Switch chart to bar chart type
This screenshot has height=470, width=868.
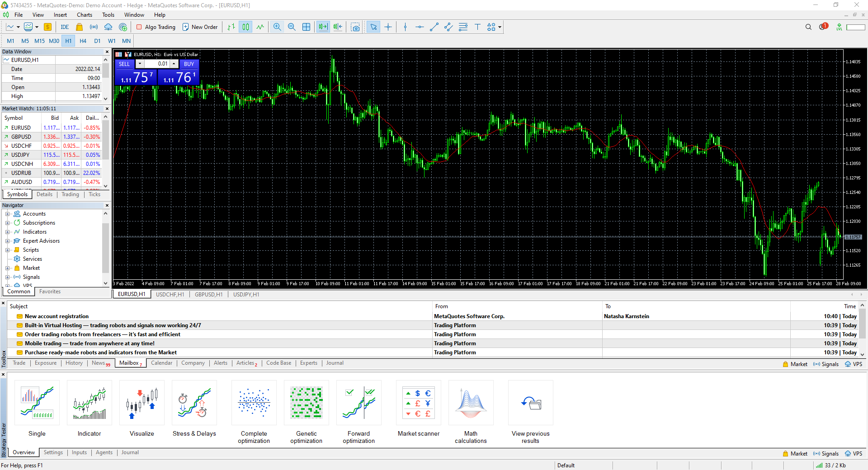(231, 27)
